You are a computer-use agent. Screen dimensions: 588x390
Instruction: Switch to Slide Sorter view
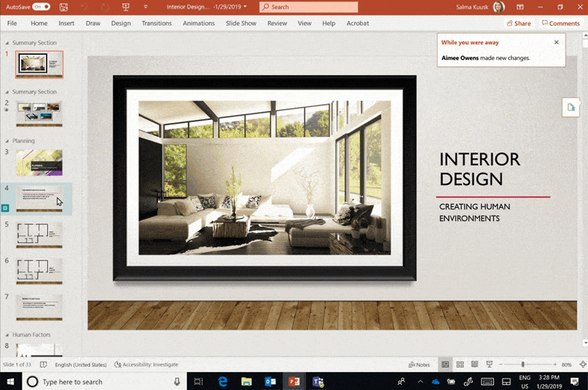click(460, 364)
